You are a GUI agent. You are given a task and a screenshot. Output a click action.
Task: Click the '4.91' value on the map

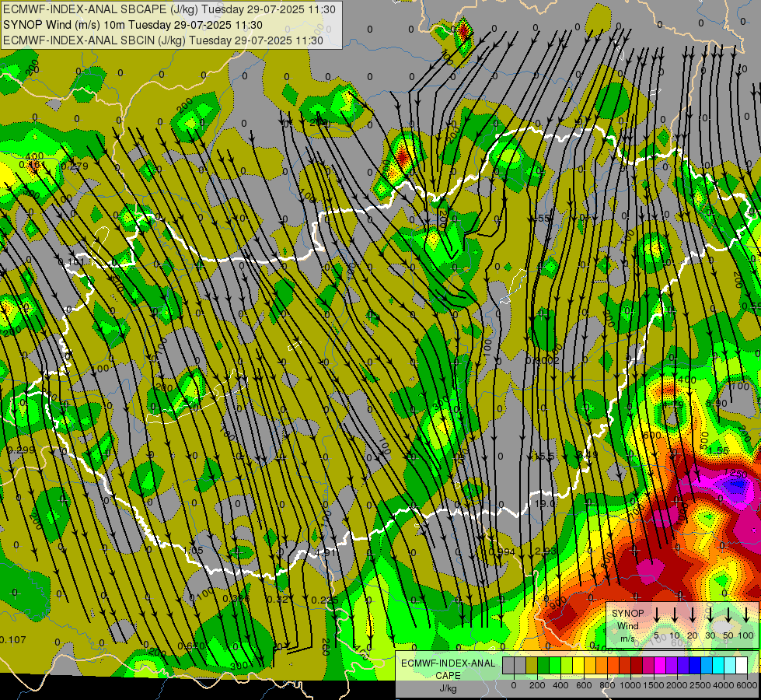coord(325,552)
